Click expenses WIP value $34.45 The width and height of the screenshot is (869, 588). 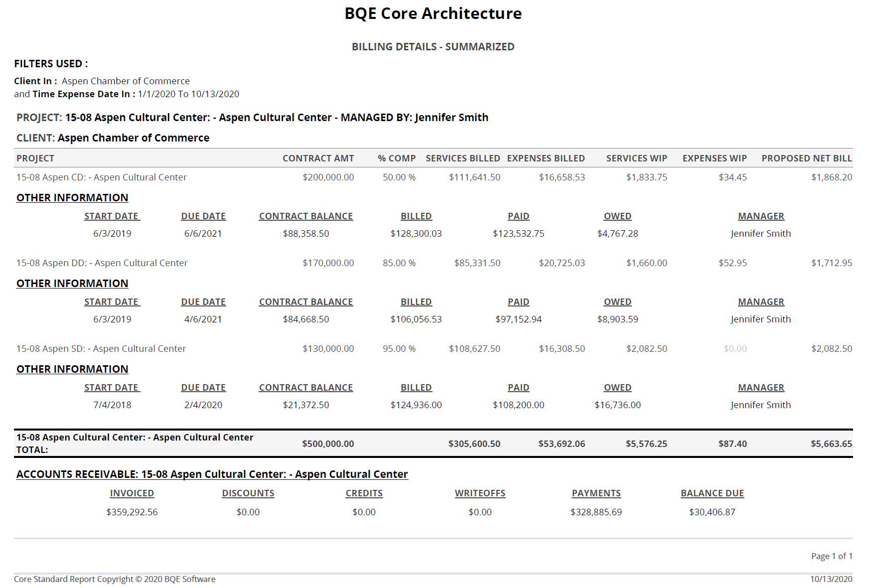732,177
